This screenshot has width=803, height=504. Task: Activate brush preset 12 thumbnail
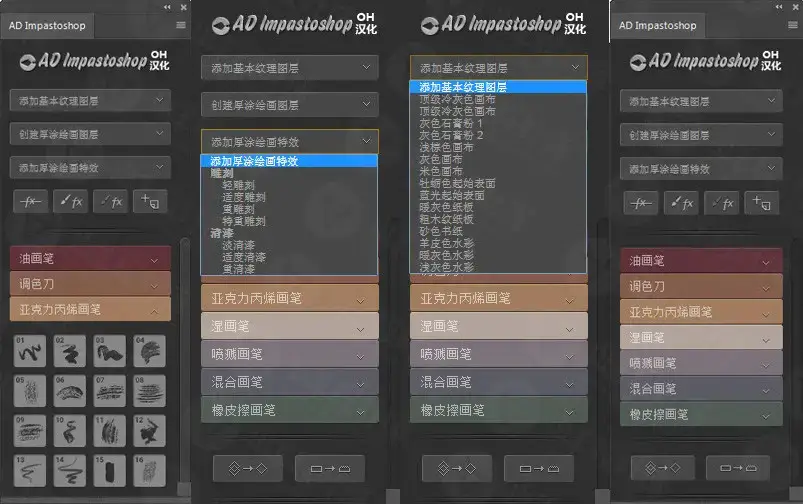150,431
